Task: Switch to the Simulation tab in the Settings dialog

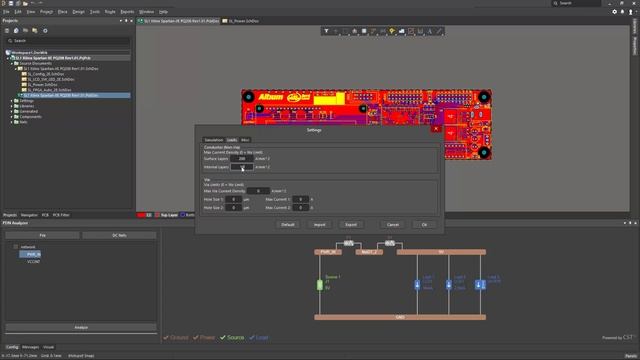Action: pos(214,140)
